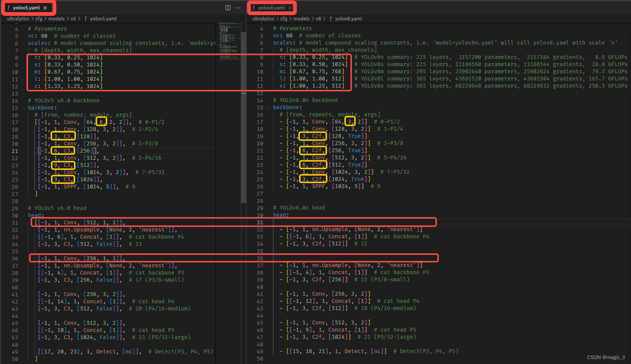Click '[-1, 1, Conv, [256, 1, 1]]' line

81,258
